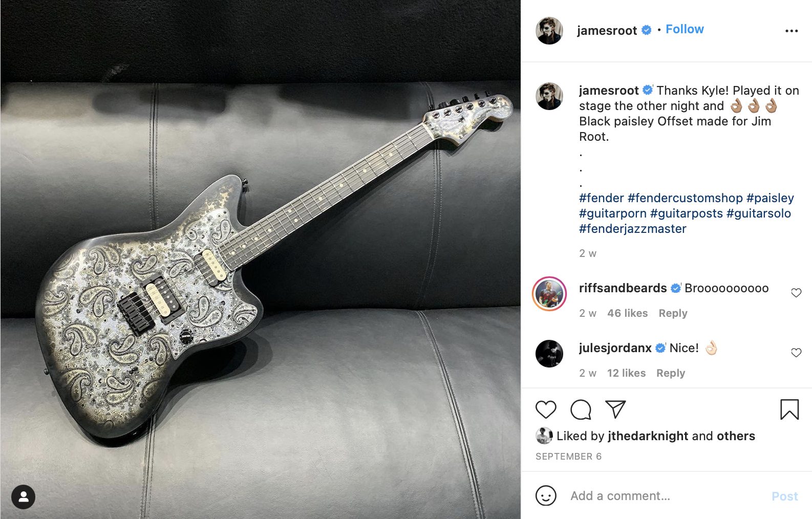View 46 likes on riffsandbeards comment
812x519 pixels.
[x=627, y=313]
